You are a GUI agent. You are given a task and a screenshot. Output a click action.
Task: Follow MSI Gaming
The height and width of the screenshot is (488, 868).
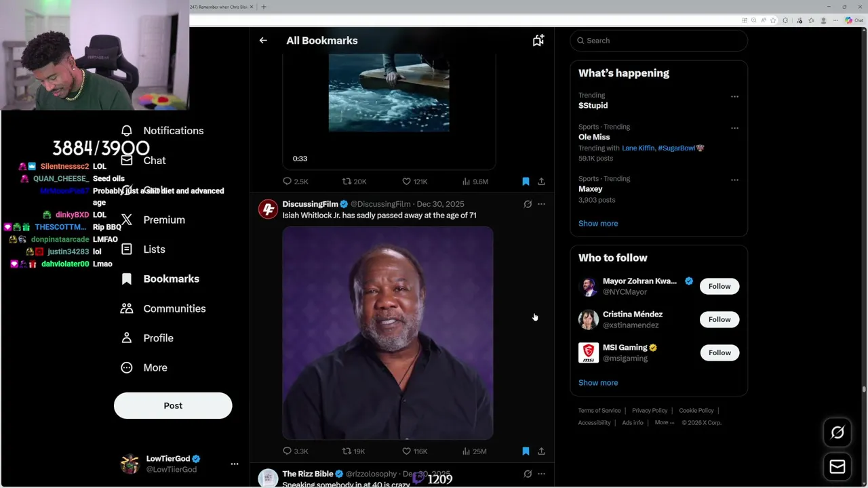(719, 352)
